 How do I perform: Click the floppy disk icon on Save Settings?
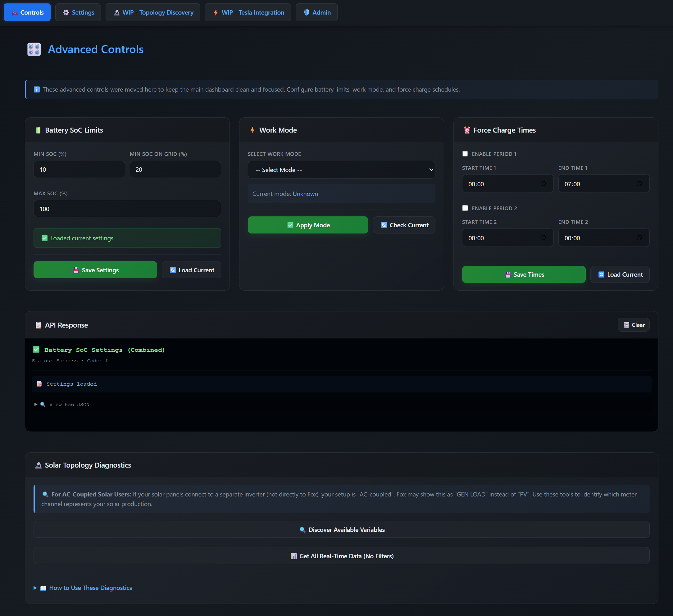(76, 270)
